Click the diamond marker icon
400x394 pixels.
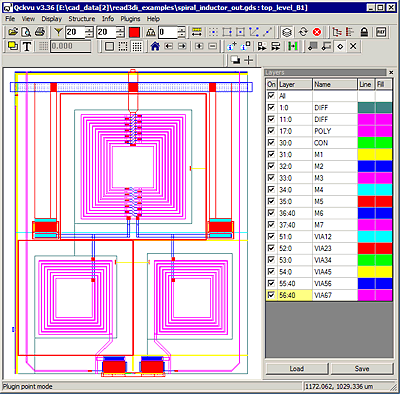(340, 46)
